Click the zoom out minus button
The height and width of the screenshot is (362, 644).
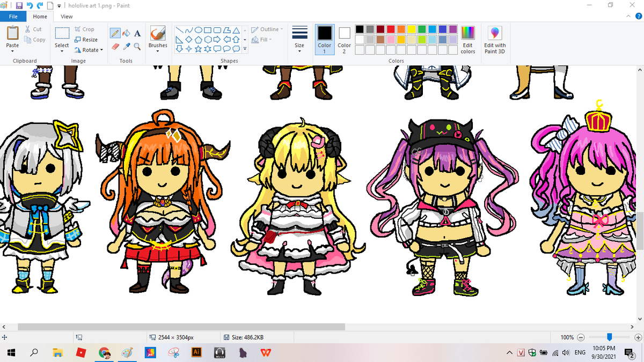(x=581, y=337)
